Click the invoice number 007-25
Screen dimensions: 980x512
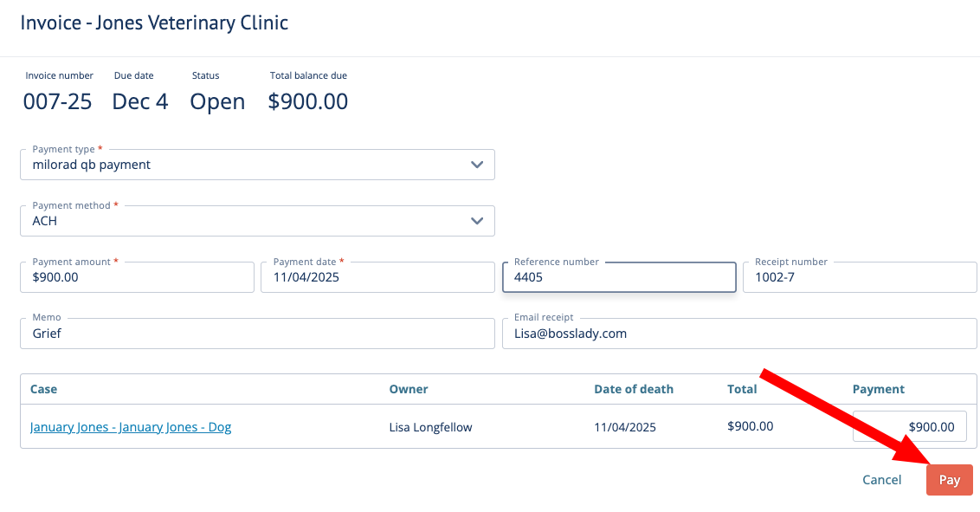click(x=57, y=101)
